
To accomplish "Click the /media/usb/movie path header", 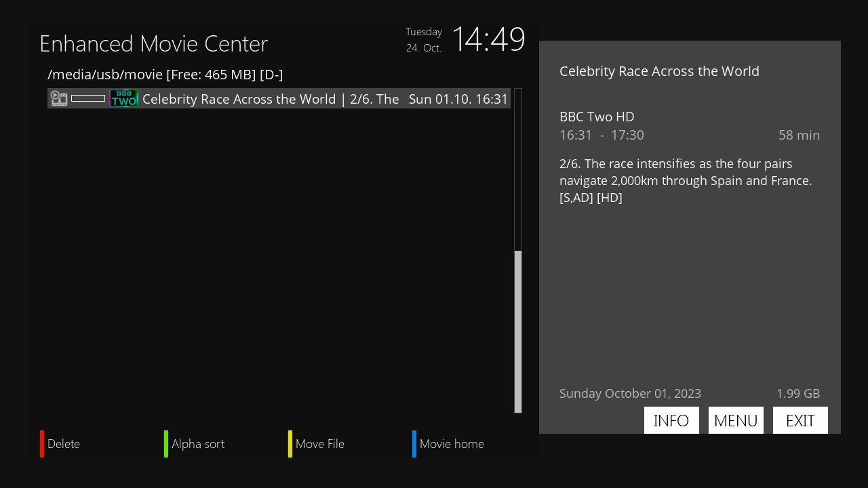I will click(x=165, y=75).
